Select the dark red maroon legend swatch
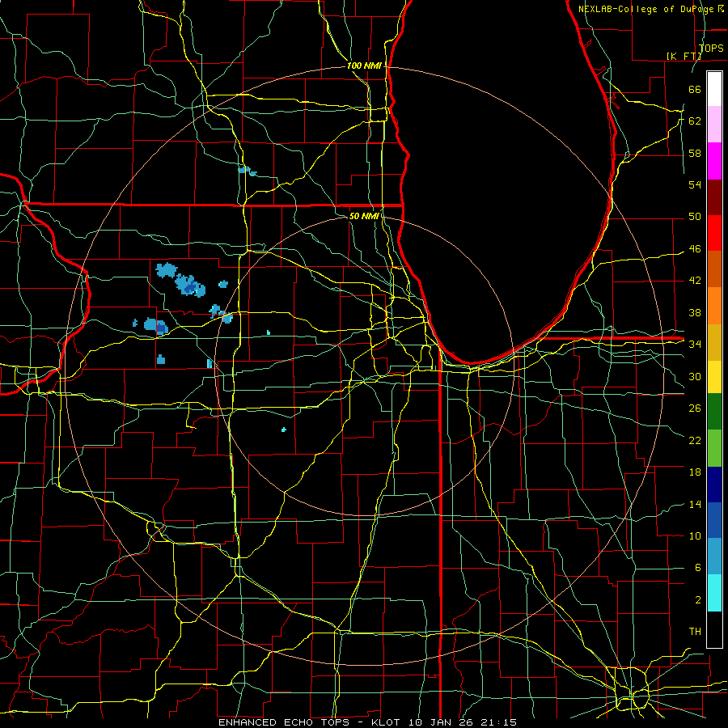The height and width of the screenshot is (728, 728). point(714,197)
